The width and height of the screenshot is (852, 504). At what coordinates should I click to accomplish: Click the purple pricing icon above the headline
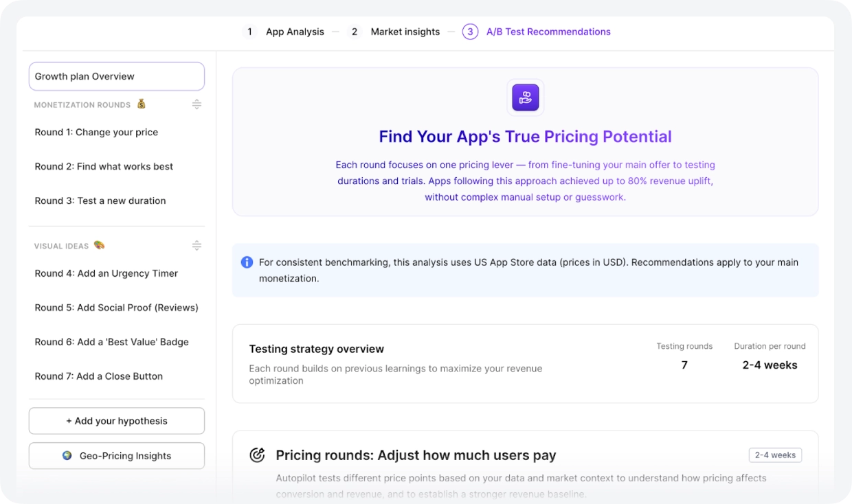pyautogui.click(x=525, y=98)
